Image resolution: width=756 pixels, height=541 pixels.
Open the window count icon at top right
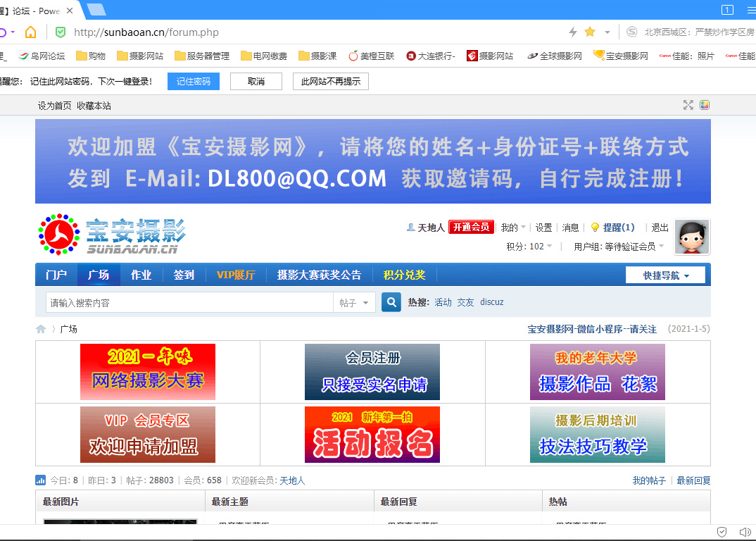point(727,10)
